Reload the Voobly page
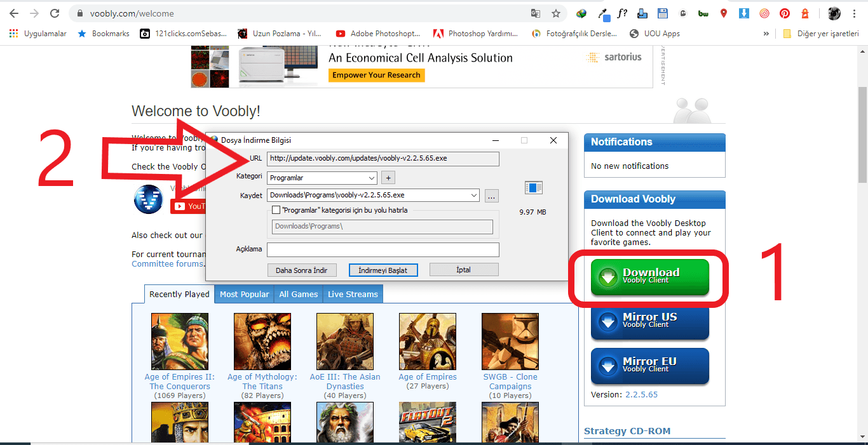Viewport: 868px width, 445px height. point(55,13)
